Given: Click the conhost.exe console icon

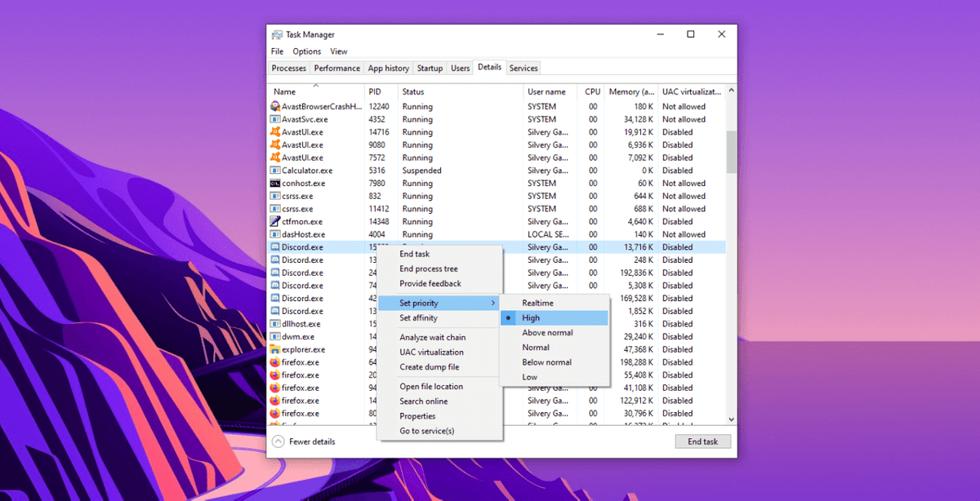Looking at the screenshot, I should point(275,183).
